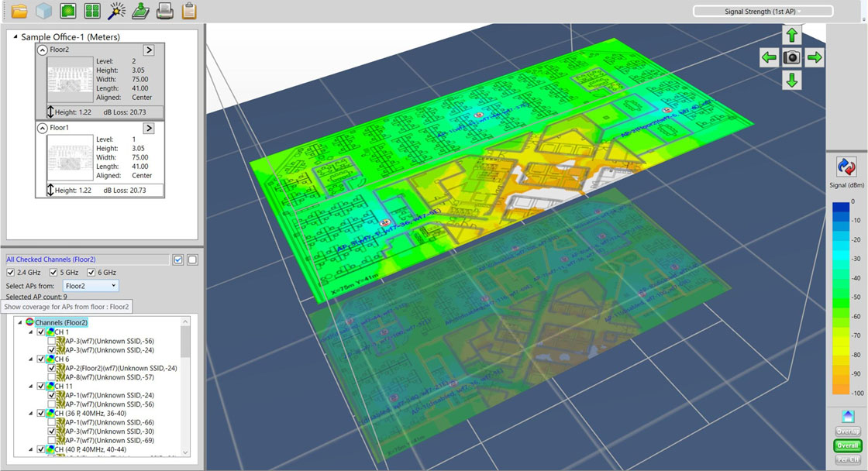Screen dimensions: 868x471
Task: Uncheck the 2.4 GHz band checkbox
Action: point(10,273)
